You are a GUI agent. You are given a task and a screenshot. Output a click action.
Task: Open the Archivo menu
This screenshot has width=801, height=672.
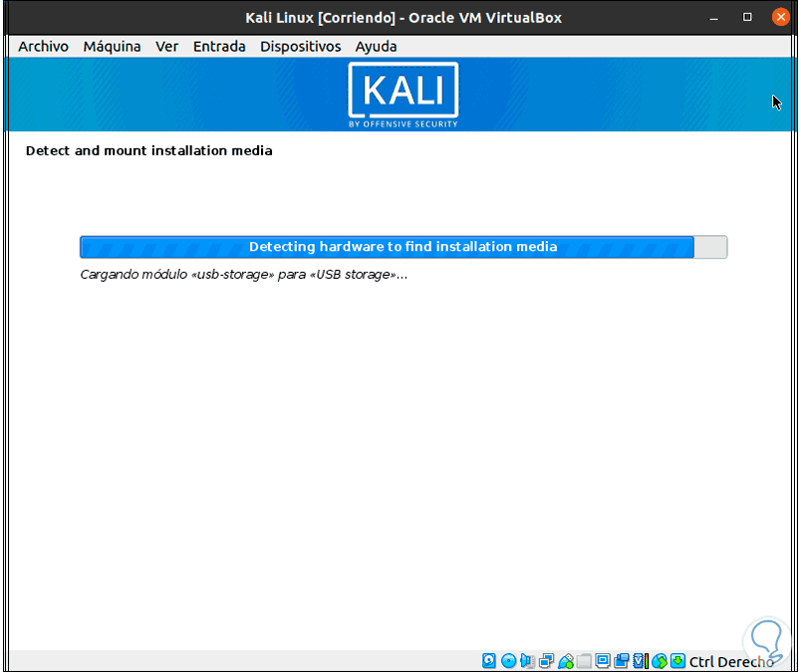pyautogui.click(x=44, y=47)
